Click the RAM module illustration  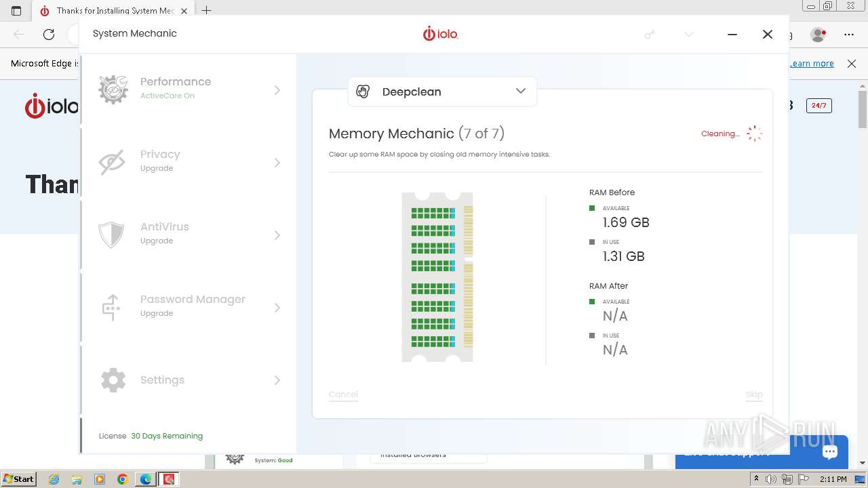437,277
